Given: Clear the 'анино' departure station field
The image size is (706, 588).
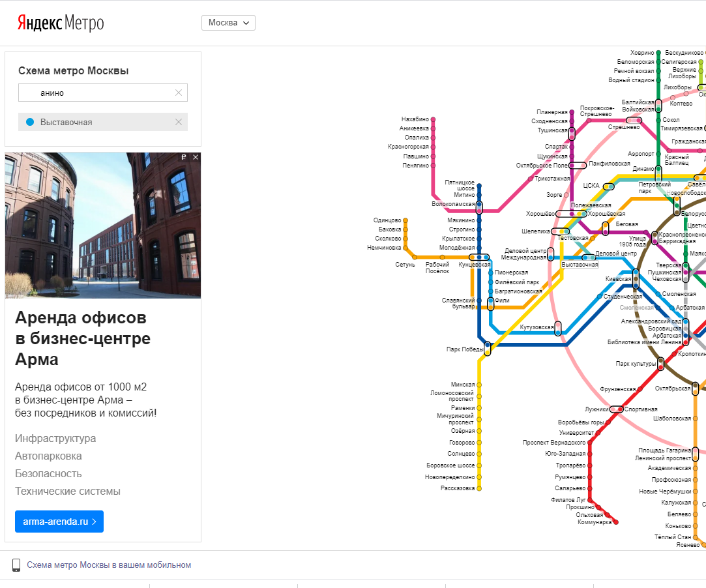Looking at the screenshot, I should click(179, 93).
